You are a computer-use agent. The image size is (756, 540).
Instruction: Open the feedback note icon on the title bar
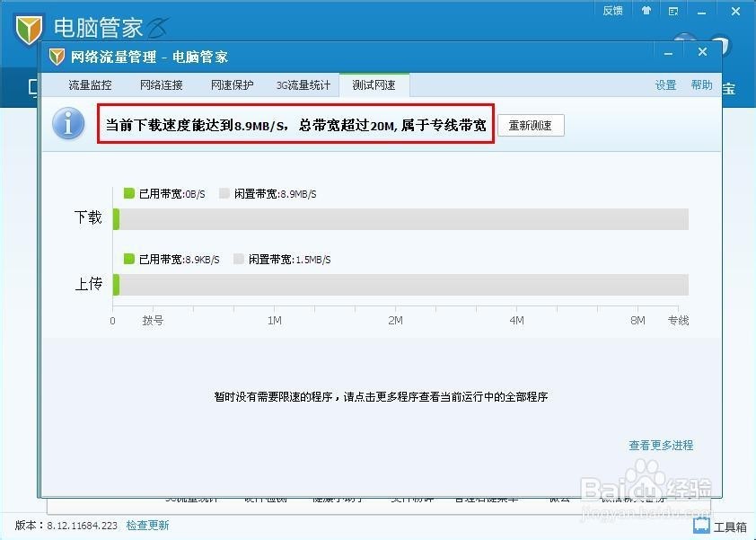[672, 11]
